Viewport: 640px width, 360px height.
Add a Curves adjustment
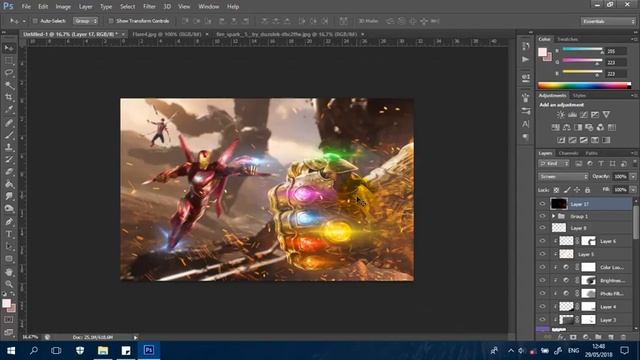click(584, 115)
